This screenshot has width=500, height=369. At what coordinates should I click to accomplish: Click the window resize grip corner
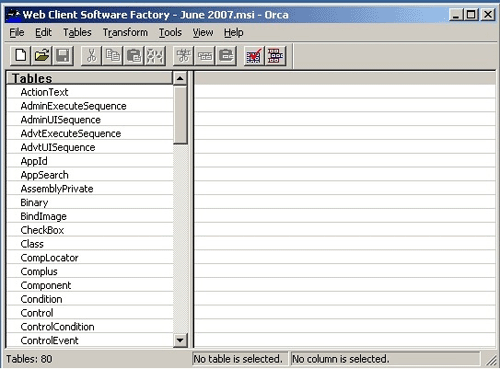pos(491,360)
